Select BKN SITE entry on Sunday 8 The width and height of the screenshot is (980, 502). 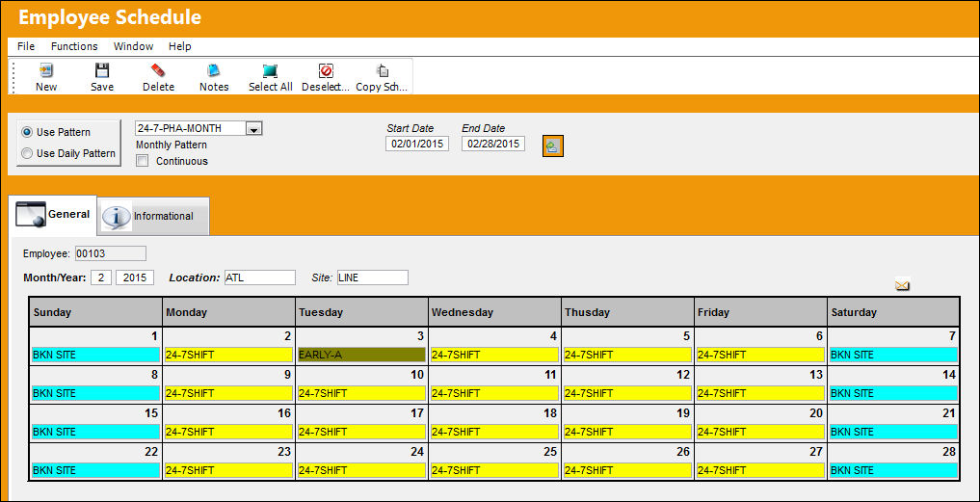(95, 393)
